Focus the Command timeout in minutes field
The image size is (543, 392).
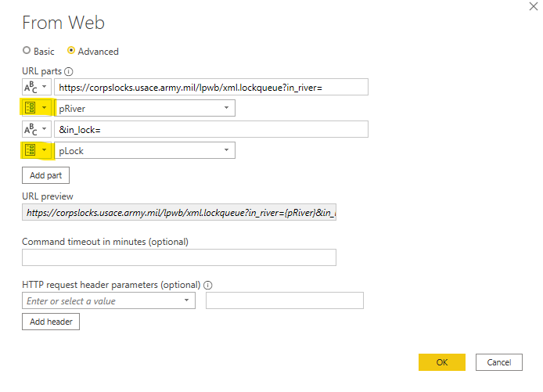click(179, 257)
